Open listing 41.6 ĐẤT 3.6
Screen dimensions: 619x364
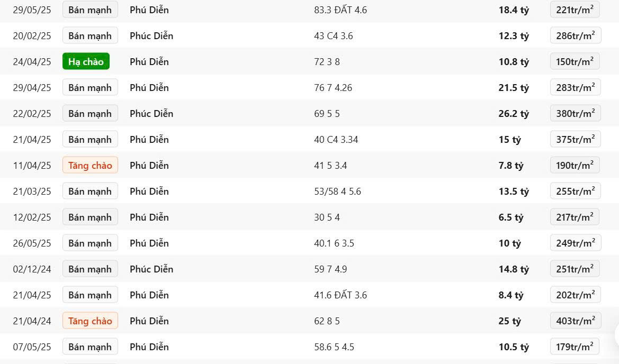point(340,295)
